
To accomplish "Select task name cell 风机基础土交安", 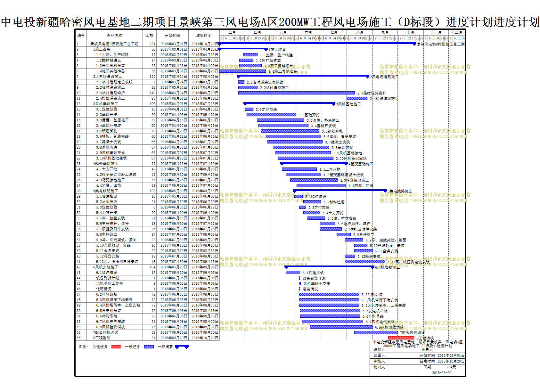I will (115, 283).
